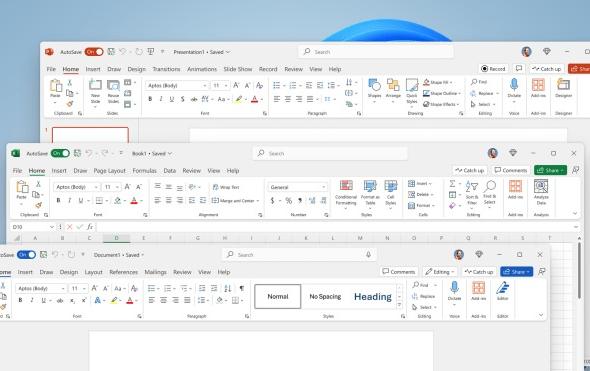Click Format as Table in Excel

pos(370,194)
